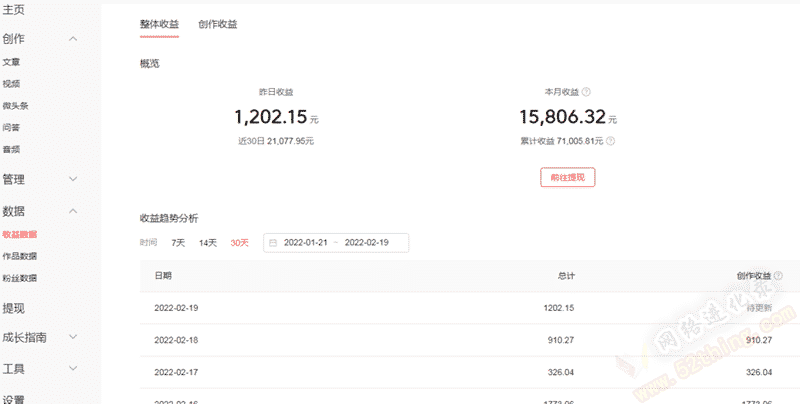The width and height of the screenshot is (800, 404).
Task: Open 作品数据 in the sidebar
Action: click(x=19, y=256)
